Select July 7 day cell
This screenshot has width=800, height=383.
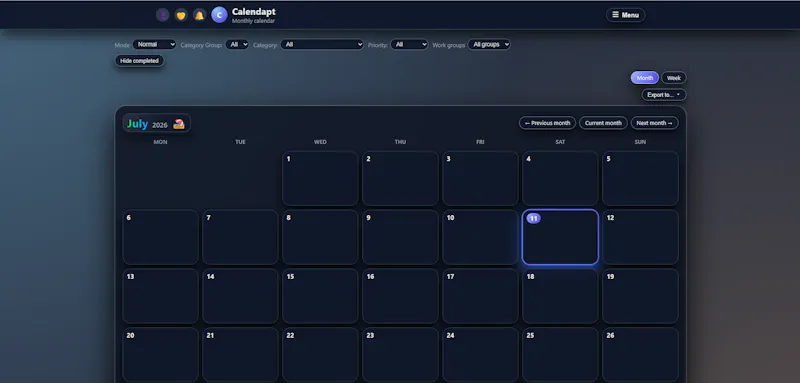(240, 237)
